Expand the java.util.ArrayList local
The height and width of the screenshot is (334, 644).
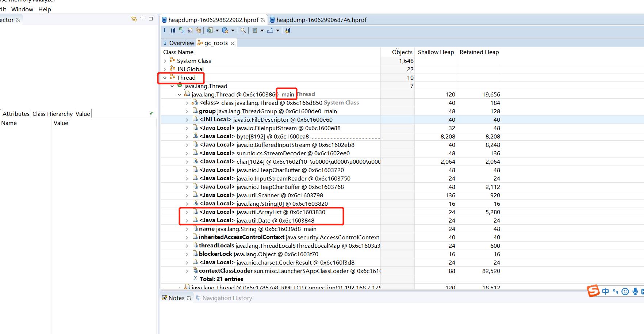[187, 212]
